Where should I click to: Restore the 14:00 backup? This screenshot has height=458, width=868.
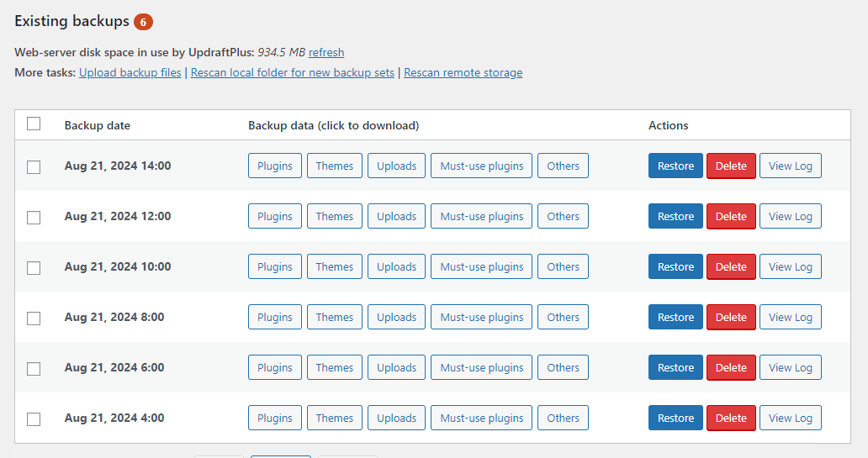click(675, 166)
